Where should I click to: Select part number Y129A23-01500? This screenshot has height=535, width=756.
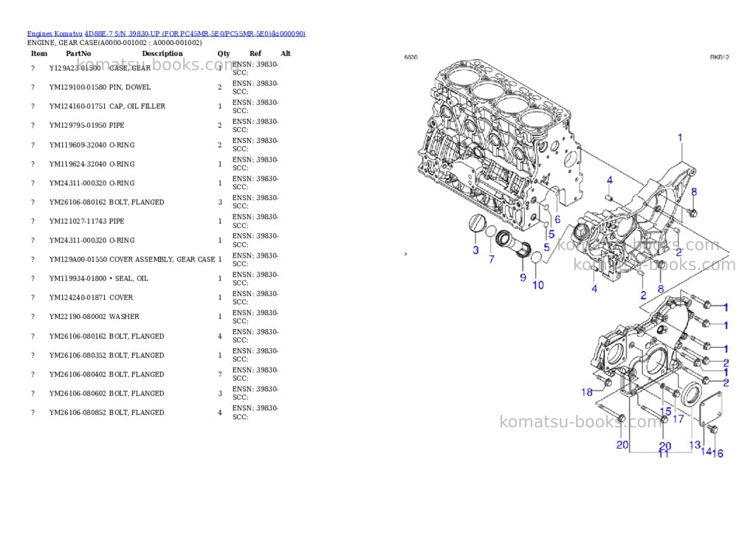click(x=75, y=69)
